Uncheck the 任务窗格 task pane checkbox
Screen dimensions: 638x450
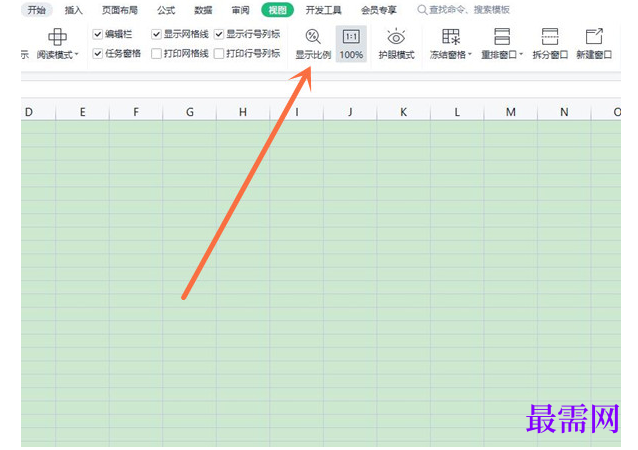coord(98,53)
